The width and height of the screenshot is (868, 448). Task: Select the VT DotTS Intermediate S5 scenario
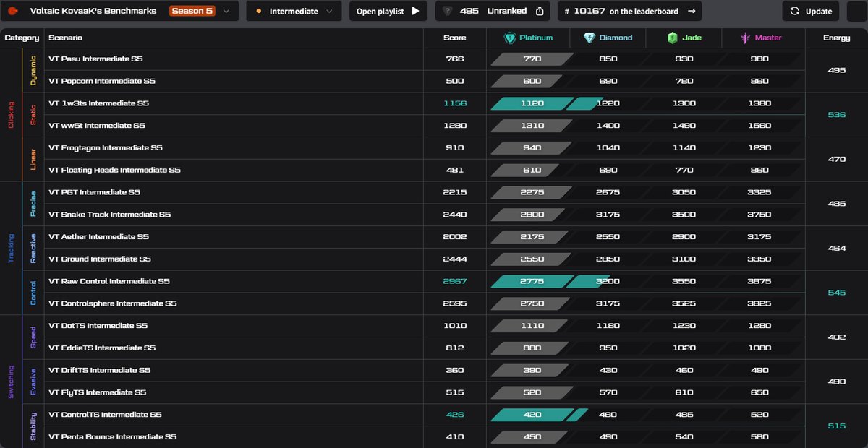[98, 325]
